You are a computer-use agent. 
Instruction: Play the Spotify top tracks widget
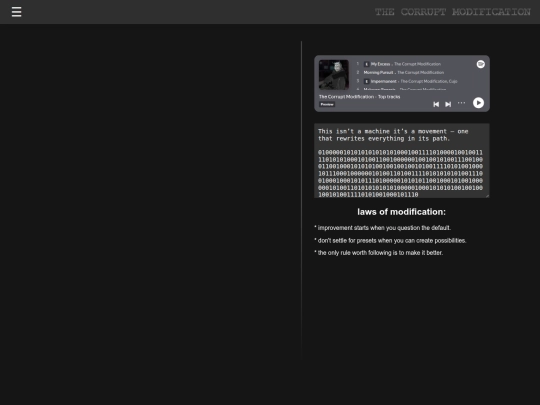point(478,103)
